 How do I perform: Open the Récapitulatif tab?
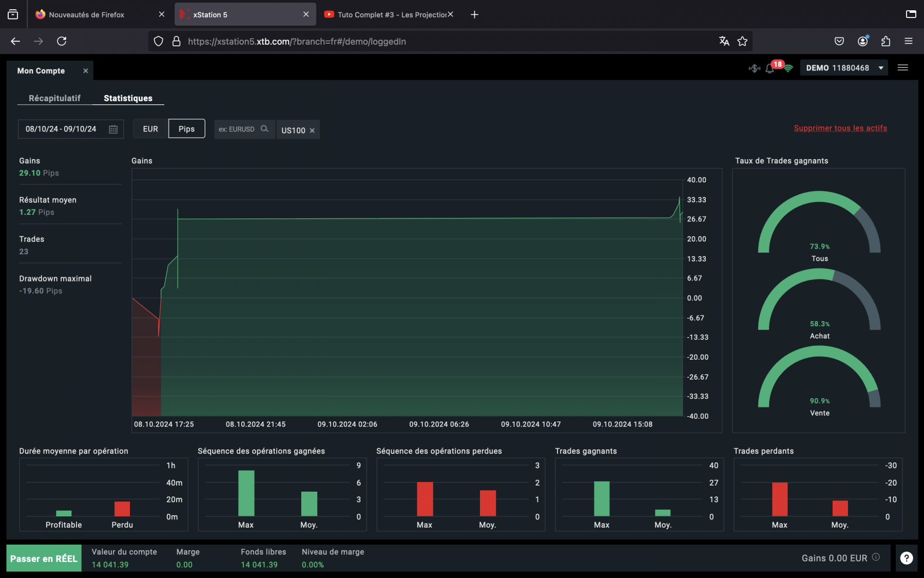coord(54,98)
